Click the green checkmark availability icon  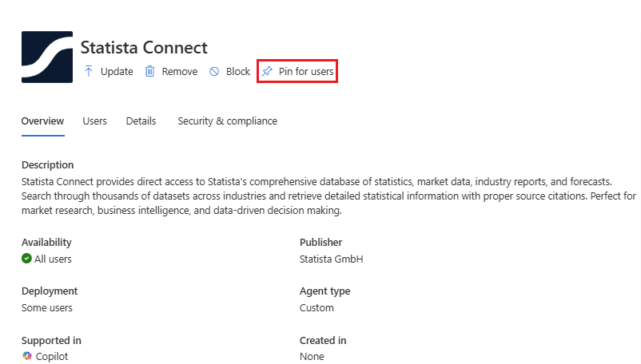[x=26, y=259]
